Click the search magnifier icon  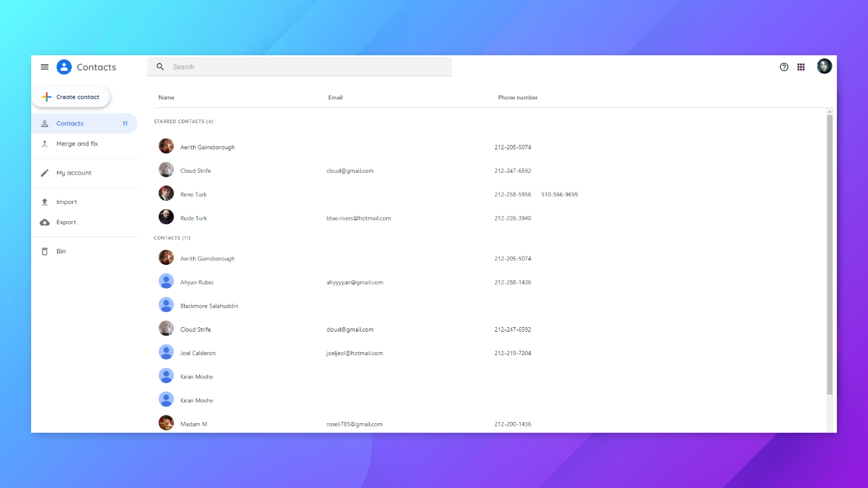[x=160, y=67]
